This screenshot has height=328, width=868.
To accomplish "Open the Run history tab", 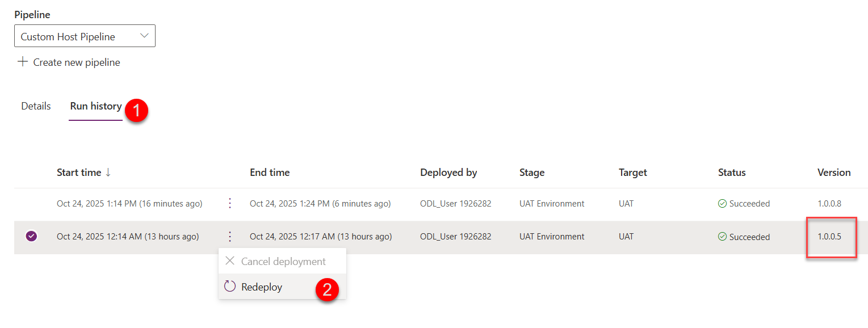I will click(96, 106).
